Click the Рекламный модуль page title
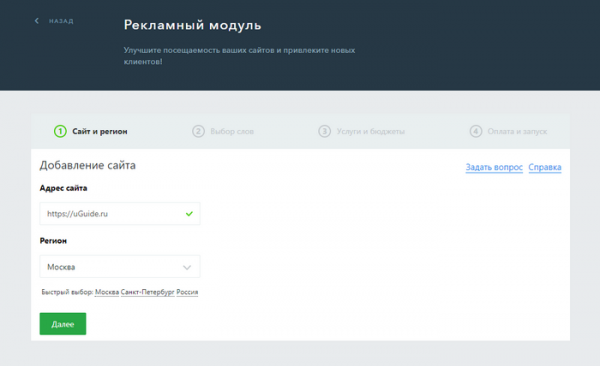 192,25
